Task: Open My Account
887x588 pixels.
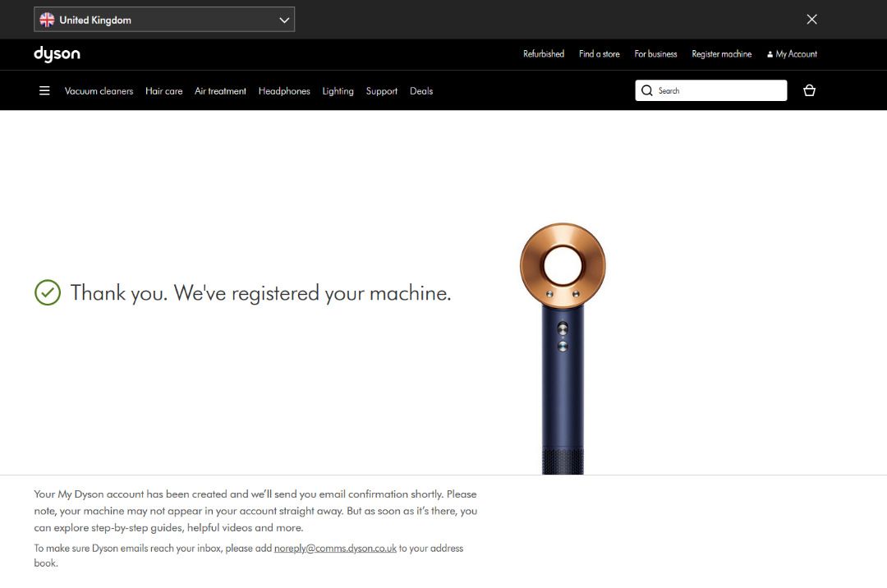Action: click(792, 54)
